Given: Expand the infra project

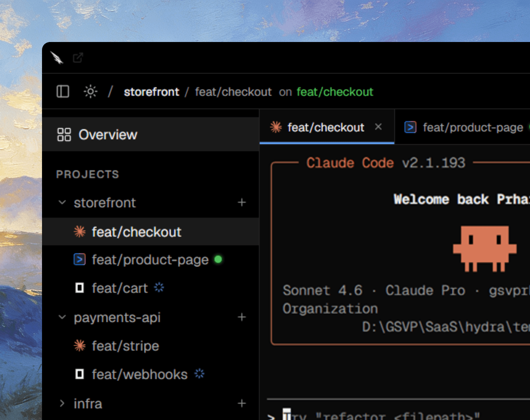Looking at the screenshot, I should 62,403.
